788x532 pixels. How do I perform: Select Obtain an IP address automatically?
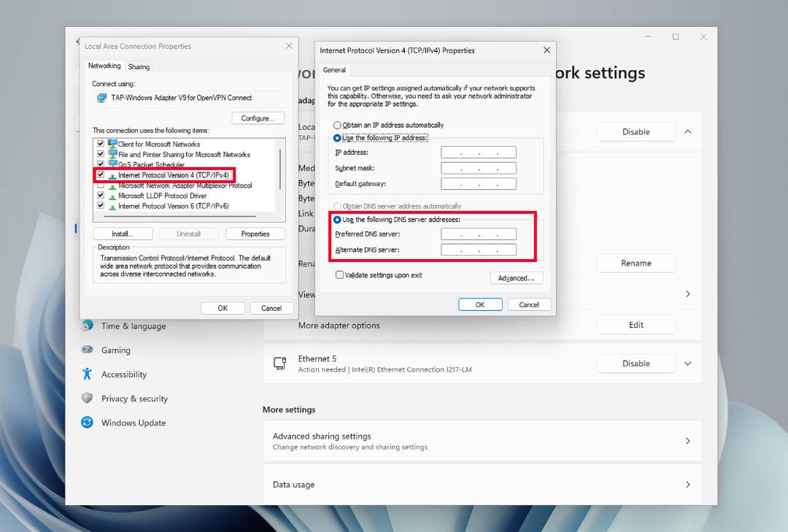pyautogui.click(x=337, y=126)
